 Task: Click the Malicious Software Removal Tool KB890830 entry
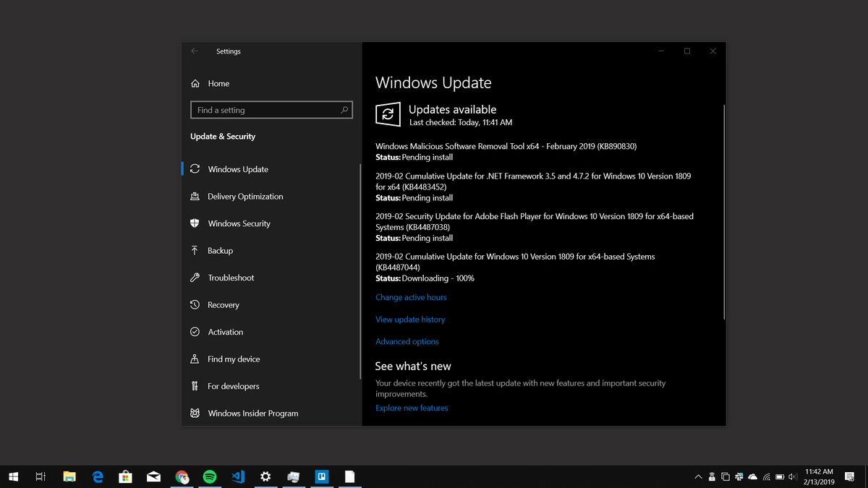(506, 151)
